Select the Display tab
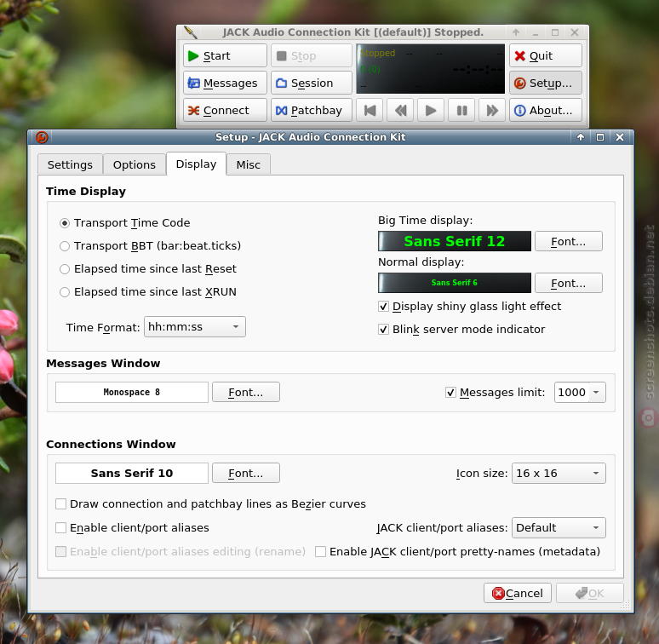Image resolution: width=659 pixels, height=644 pixels. pos(196,164)
